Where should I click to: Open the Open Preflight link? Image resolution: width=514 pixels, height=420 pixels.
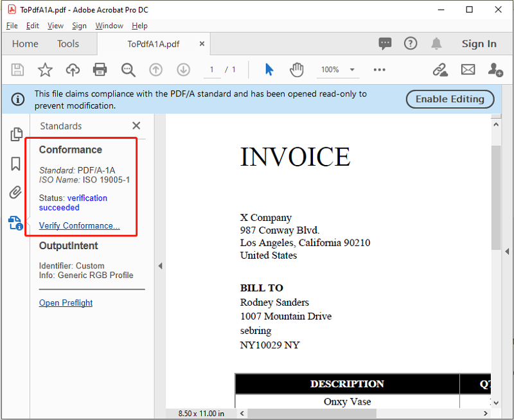(66, 302)
